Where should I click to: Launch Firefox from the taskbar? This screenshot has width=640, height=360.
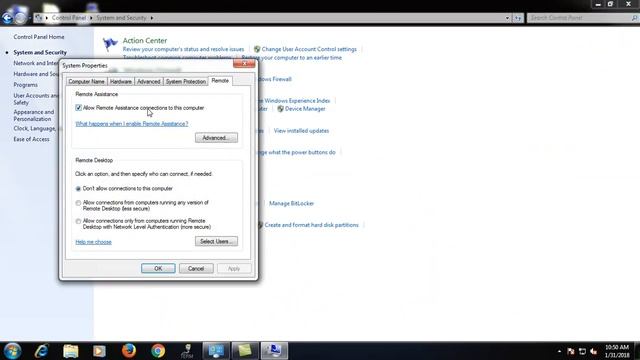point(129,351)
